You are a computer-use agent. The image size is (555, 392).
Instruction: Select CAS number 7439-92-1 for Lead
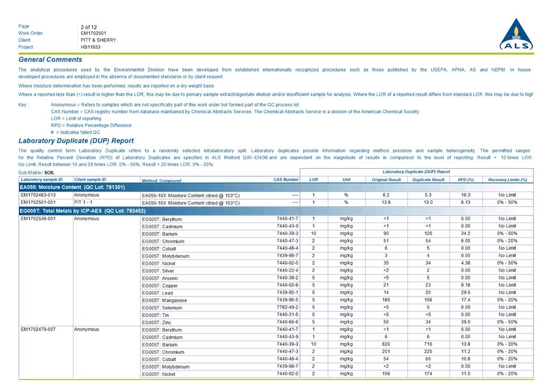click(287, 293)
